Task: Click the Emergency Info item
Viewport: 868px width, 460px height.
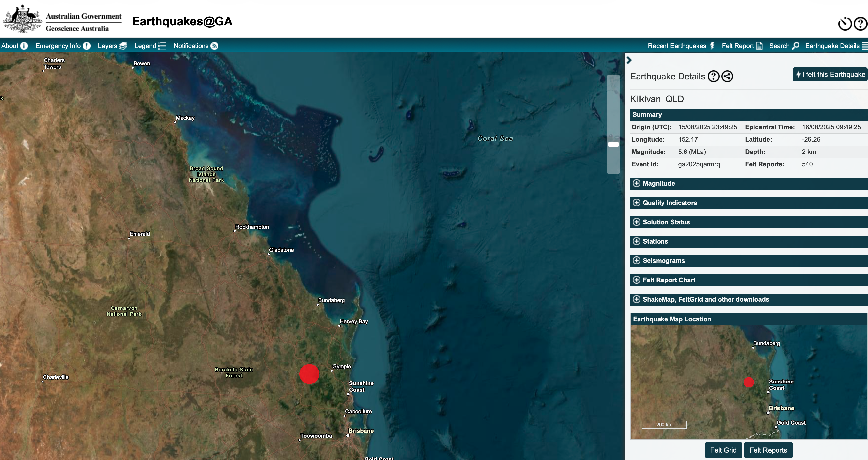Action: coord(63,46)
